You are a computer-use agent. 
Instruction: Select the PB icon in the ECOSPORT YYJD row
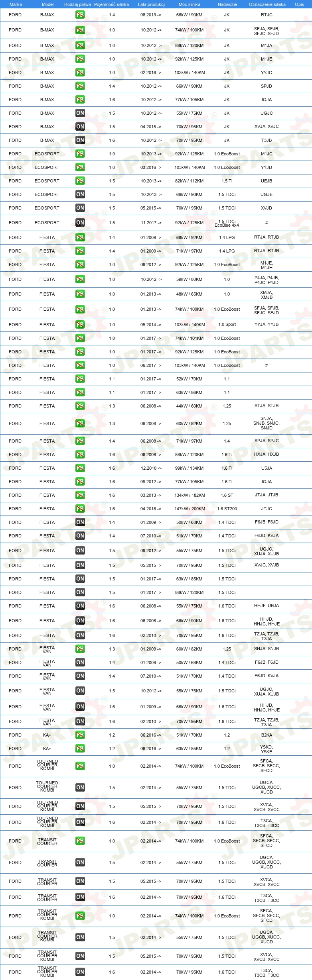(x=80, y=167)
